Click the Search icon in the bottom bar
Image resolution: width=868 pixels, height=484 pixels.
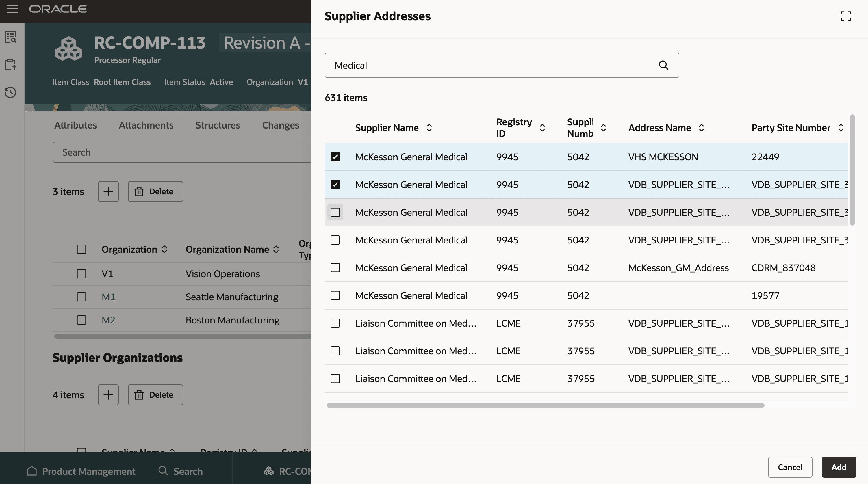(x=163, y=471)
